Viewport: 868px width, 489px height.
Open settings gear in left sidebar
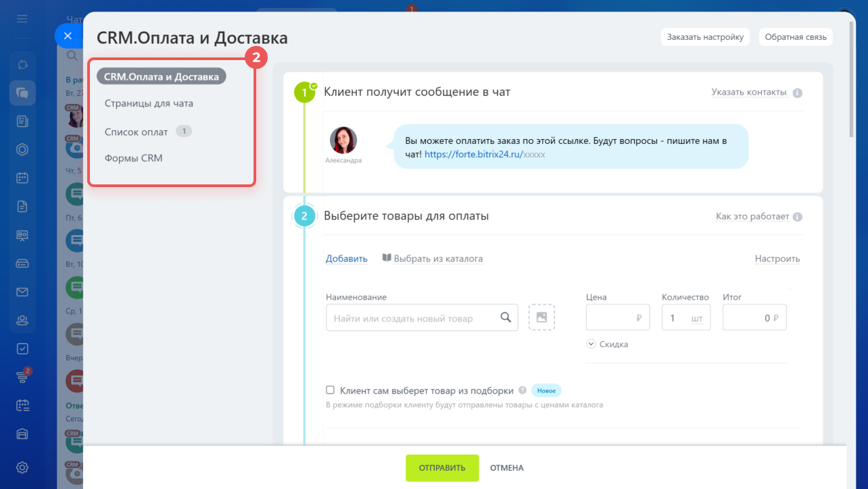click(x=22, y=467)
